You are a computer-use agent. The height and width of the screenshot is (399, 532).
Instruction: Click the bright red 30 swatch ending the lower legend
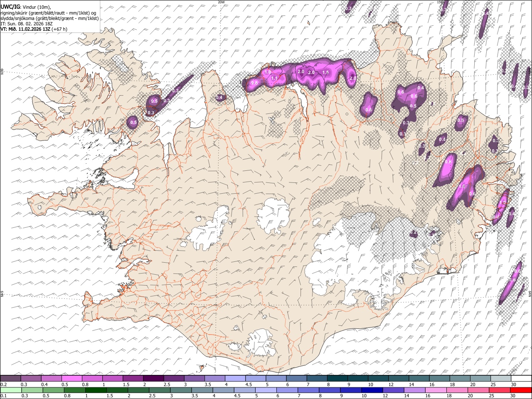[521, 390]
